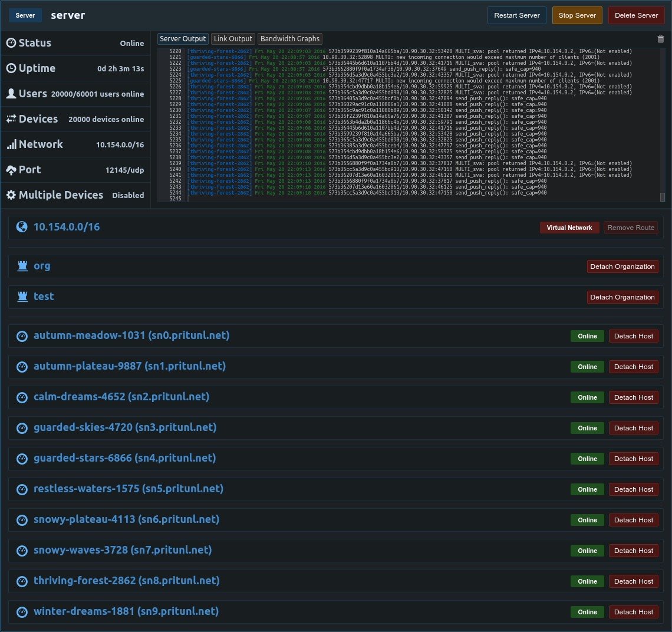Detach the org organization
This screenshot has height=632, width=672.
(x=622, y=266)
